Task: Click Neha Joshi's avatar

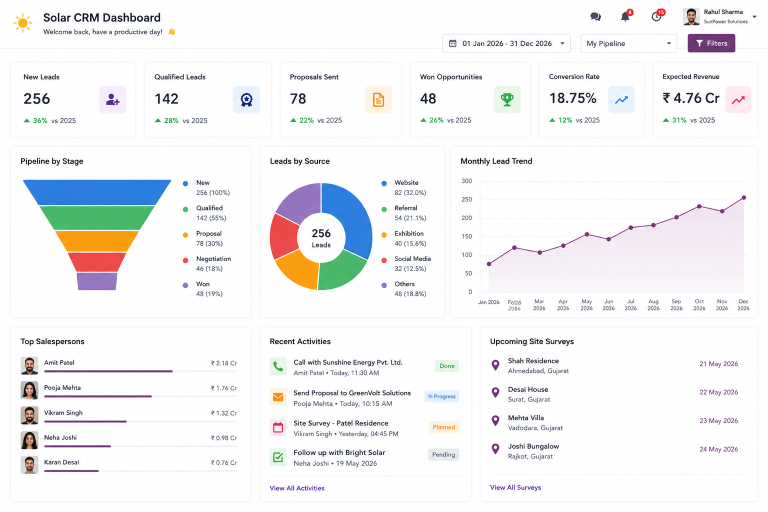Action: pyautogui.click(x=29, y=440)
